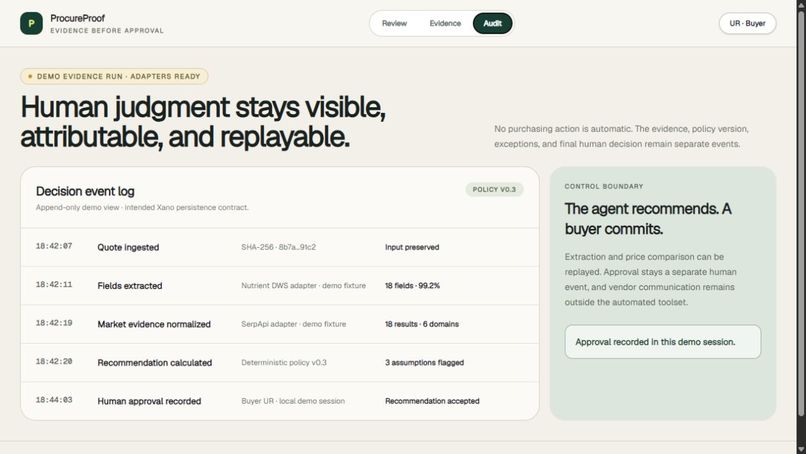Click timestamp 18:42:11
This screenshot has height=454, width=806.
54,285
